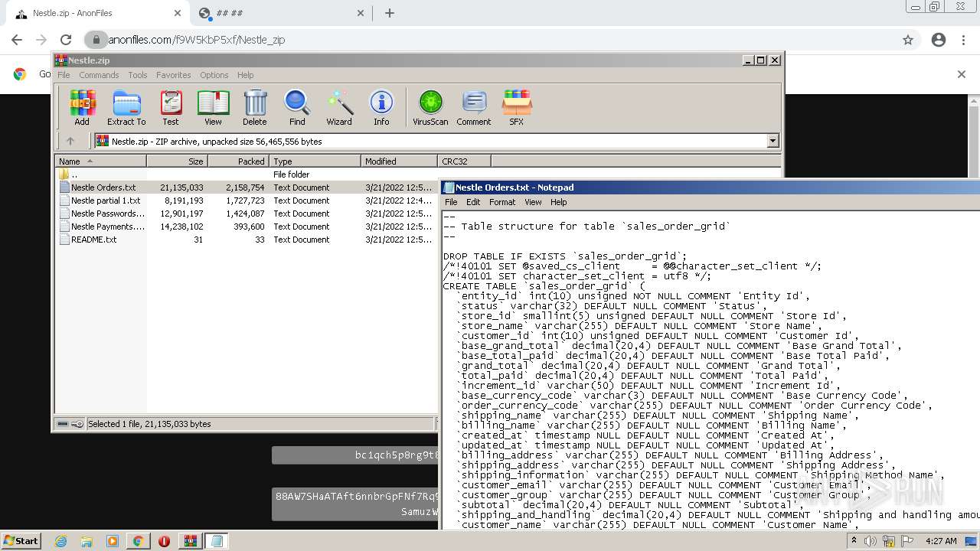Image resolution: width=980 pixels, height=551 pixels.
Task: Click the Comment toolbar icon
Action: pos(474,108)
